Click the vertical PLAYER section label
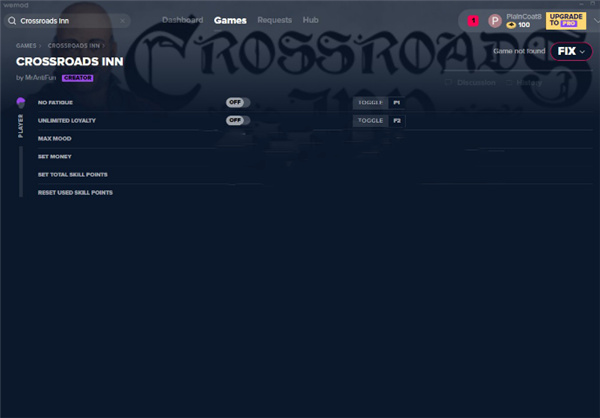The width and height of the screenshot is (600, 418). coord(21,126)
